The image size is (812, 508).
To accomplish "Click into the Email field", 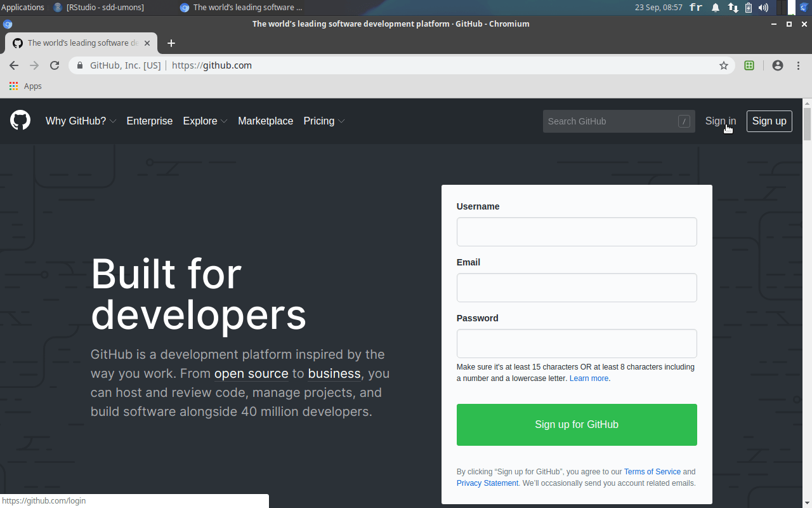I will point(577,288).
